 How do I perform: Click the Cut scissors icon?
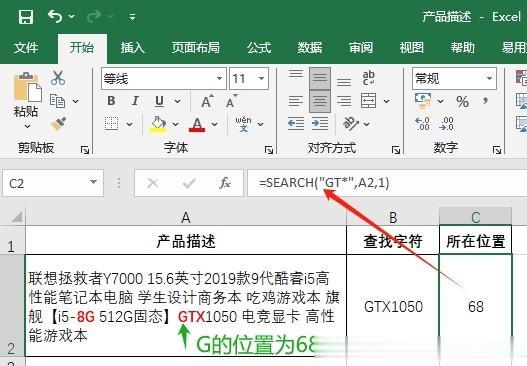coord(58,78)
